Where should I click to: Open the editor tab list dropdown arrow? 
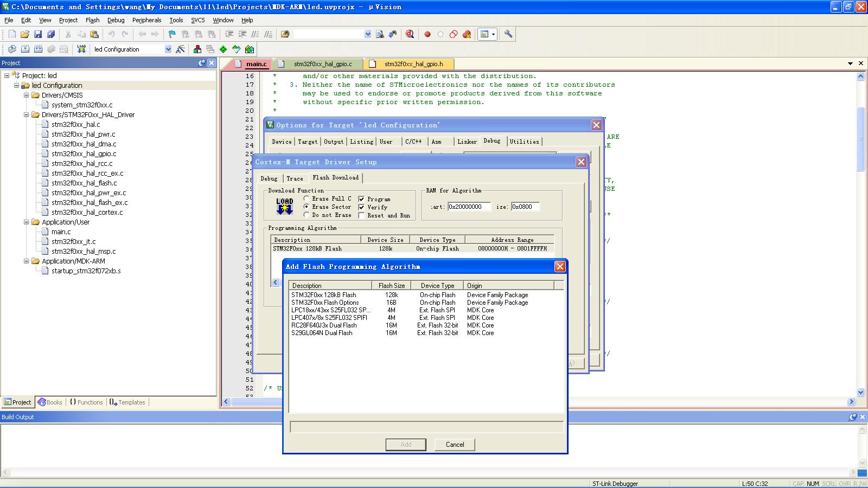click(x=850, y=63)
